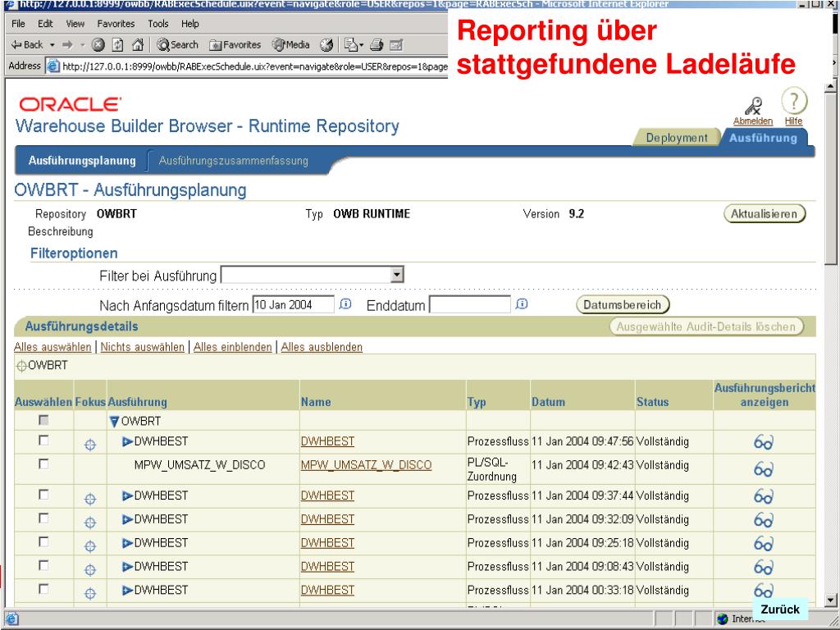Focus the Enddatum input field
The image size is (840, 630).
pos(470,305)
